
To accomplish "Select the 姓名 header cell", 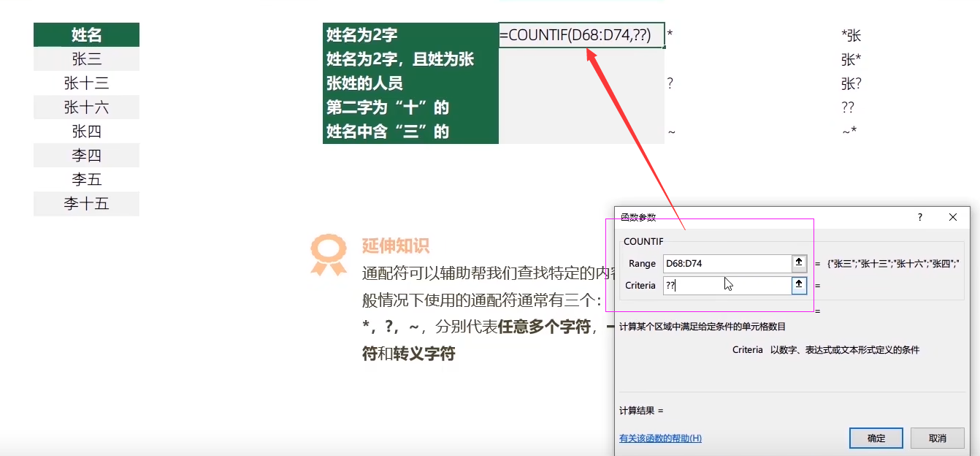I will click(86, 34).
